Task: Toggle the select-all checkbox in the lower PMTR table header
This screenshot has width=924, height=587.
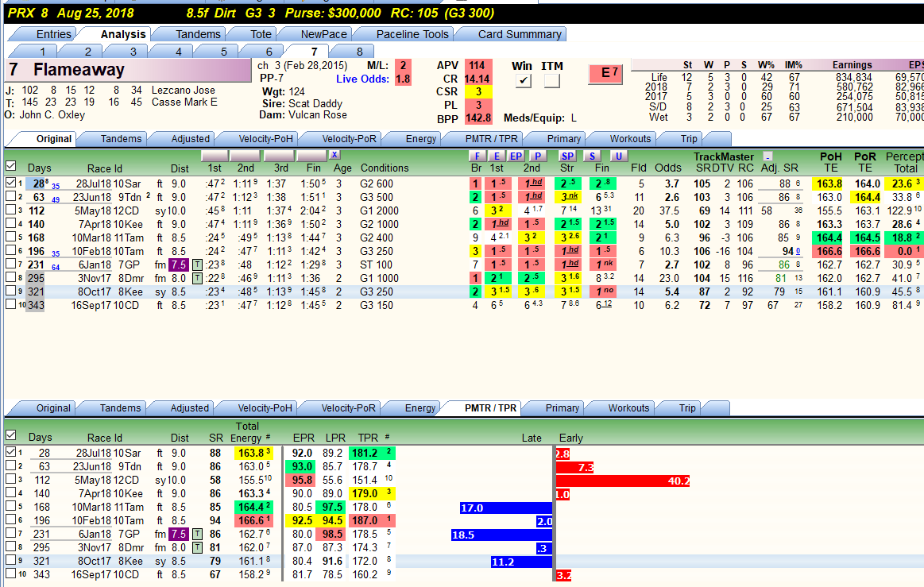Action: click(10, 435)
